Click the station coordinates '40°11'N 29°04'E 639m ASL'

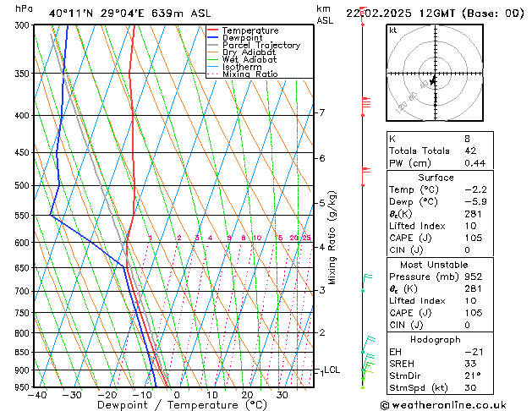(x=129, y=14)
